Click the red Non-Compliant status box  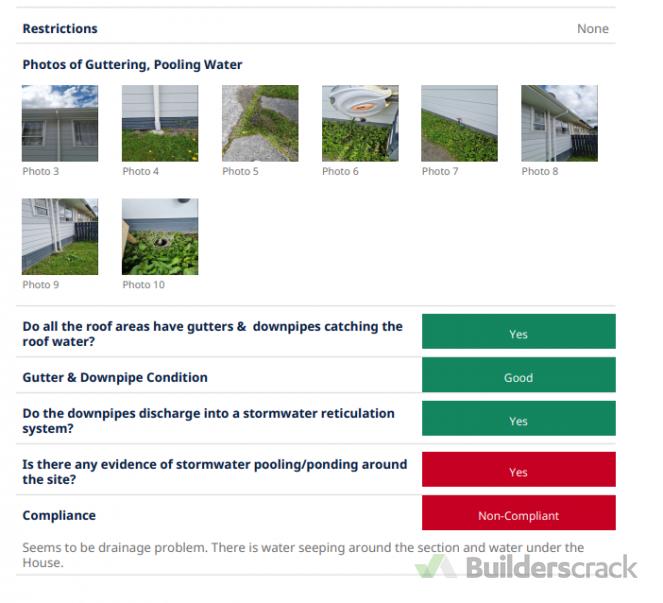518,516
